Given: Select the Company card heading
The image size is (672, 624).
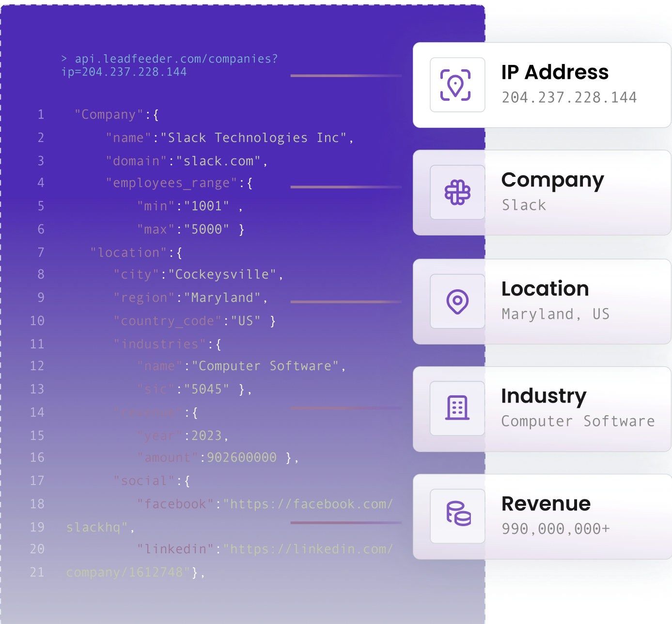Looking at the screenshot, I should click(x=552, y=180).
